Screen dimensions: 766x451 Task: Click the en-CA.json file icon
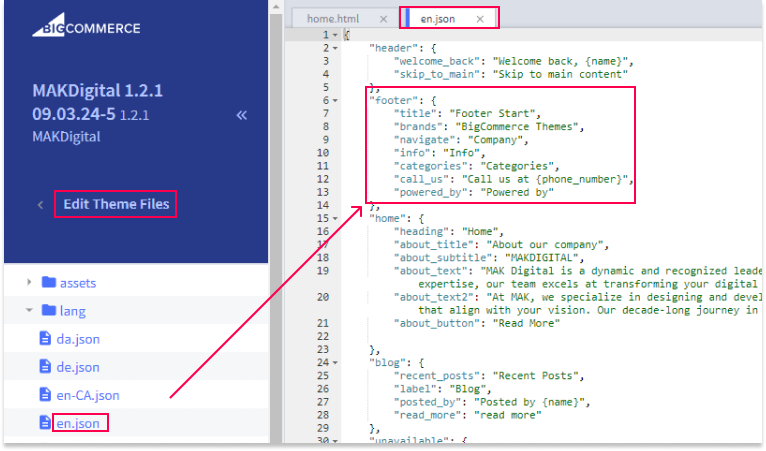[44, 395]
